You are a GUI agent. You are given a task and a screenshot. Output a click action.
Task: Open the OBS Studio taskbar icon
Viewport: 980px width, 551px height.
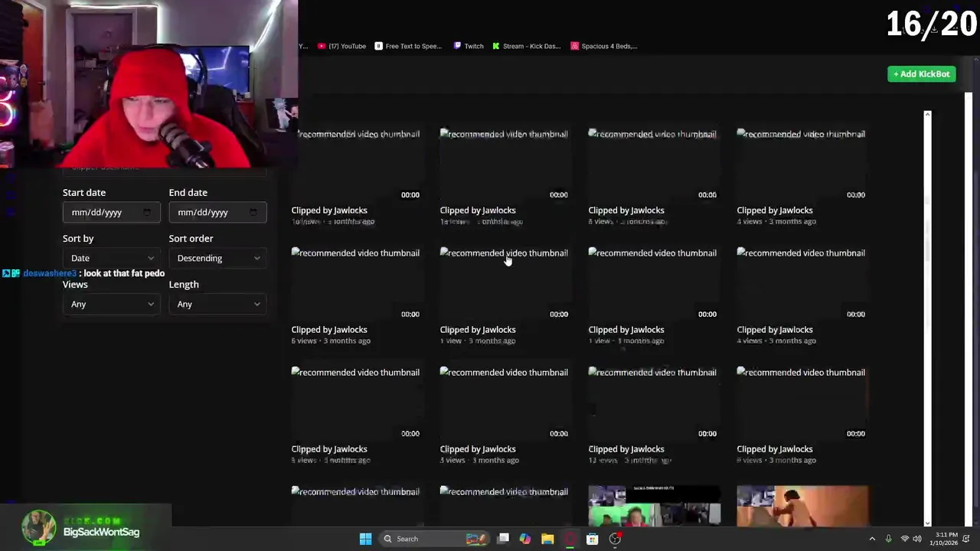coord(615,539)
